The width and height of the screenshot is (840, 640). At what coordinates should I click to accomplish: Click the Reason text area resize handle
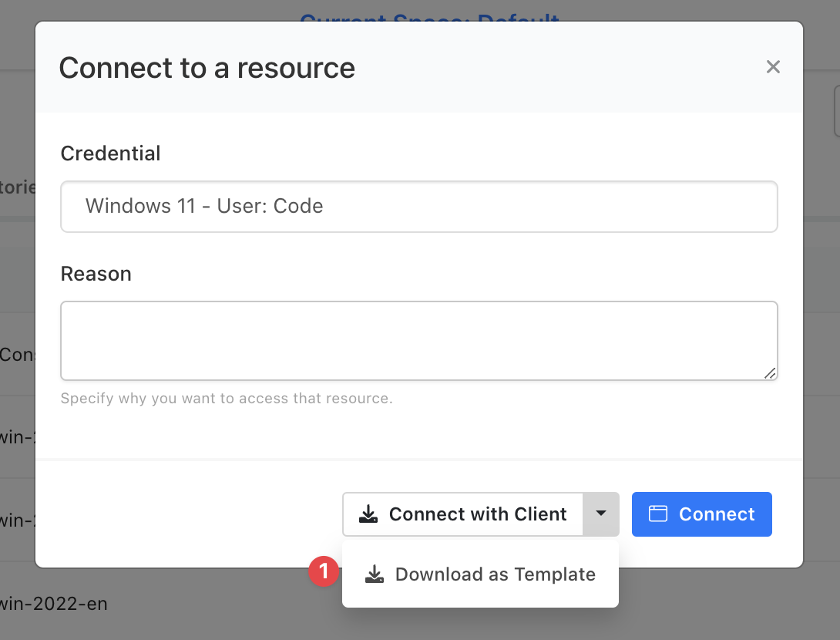coord(770,373)
